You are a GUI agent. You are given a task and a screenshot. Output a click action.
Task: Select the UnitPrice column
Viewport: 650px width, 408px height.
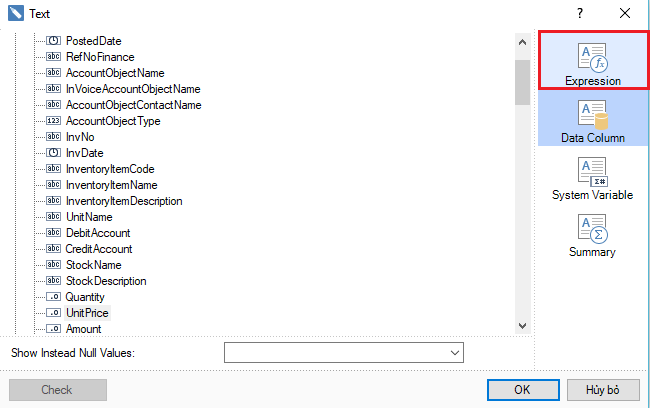tap(87, 313)
